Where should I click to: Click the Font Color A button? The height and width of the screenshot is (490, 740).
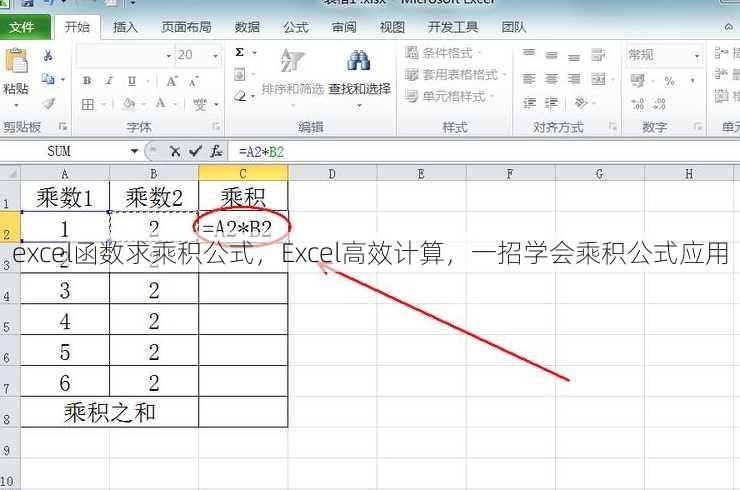click(161, 103)
